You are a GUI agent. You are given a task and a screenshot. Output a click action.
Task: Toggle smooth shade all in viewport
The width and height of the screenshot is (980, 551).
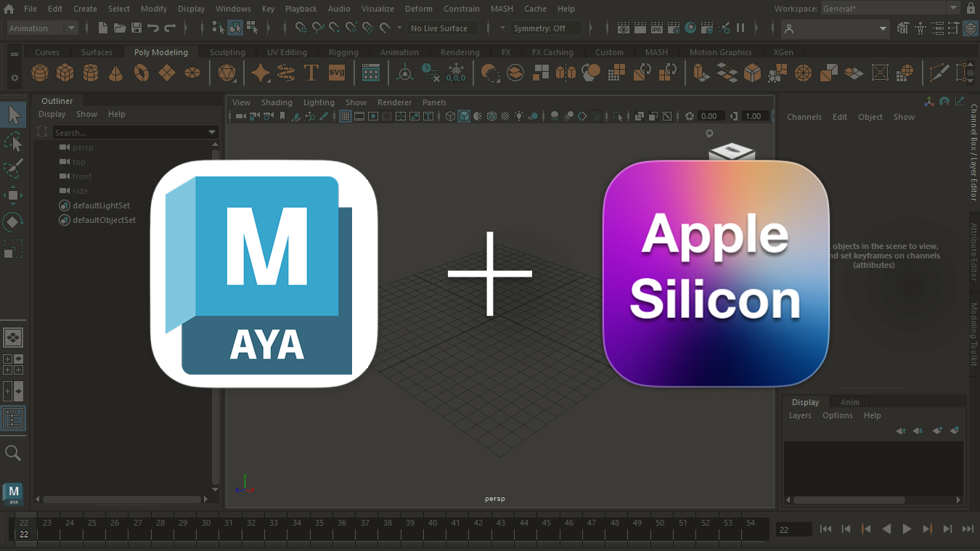click(x=463, y=116)
